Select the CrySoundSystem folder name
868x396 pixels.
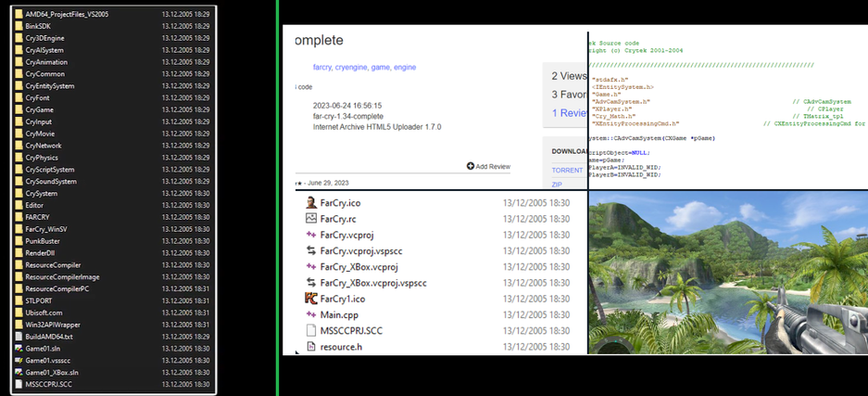tap(51, 181)
